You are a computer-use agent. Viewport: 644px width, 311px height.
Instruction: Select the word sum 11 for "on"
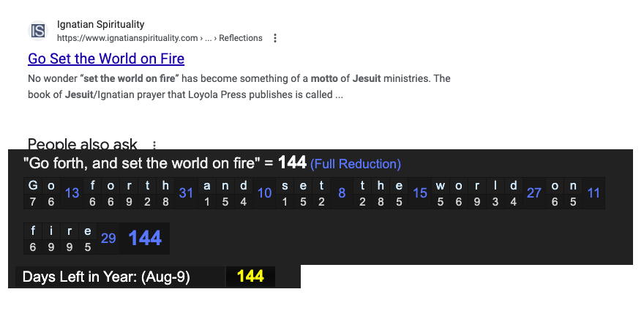[594, 193]
